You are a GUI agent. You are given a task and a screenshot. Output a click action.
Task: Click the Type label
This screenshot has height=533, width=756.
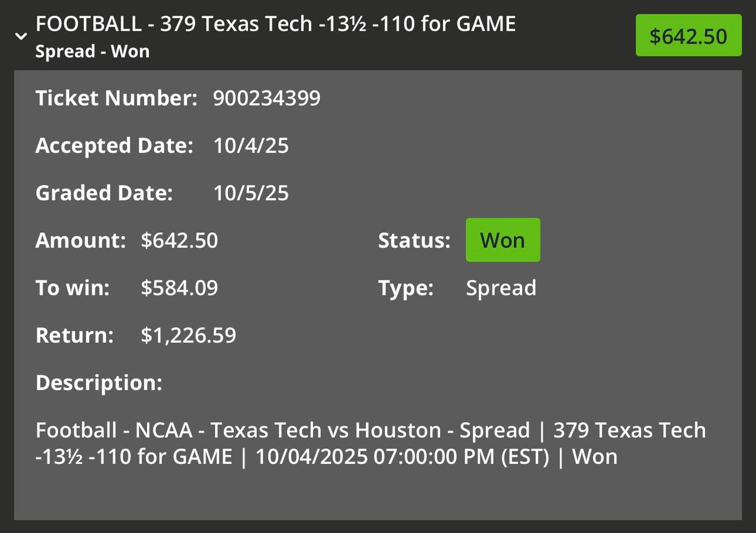coord(406,288)
